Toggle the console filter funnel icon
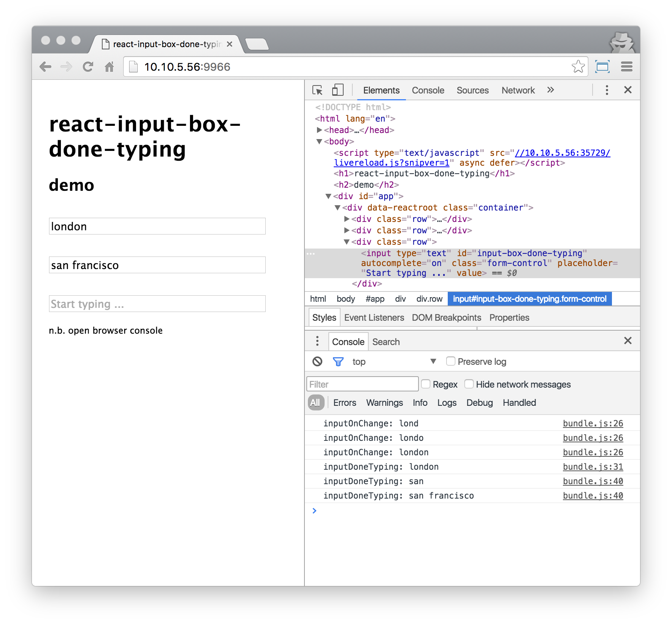672x624 pixels. point(338,361)
